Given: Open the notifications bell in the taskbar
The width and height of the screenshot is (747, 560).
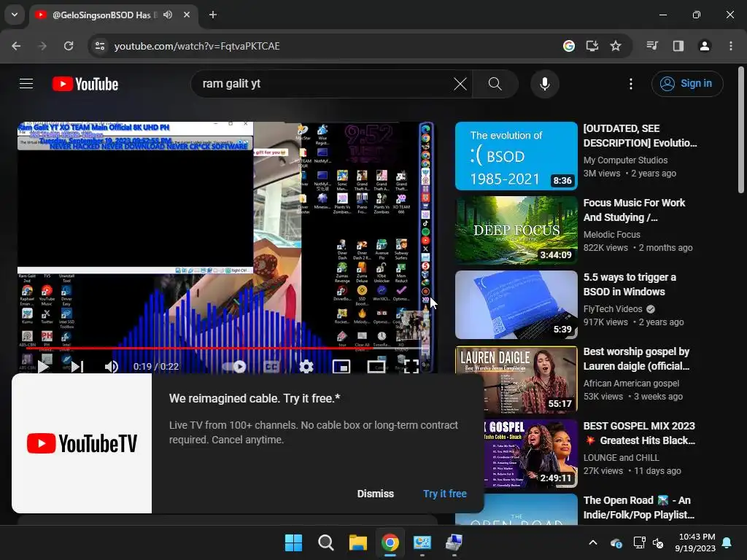Looking at the screenshot, I should click(x=727, y=542).
